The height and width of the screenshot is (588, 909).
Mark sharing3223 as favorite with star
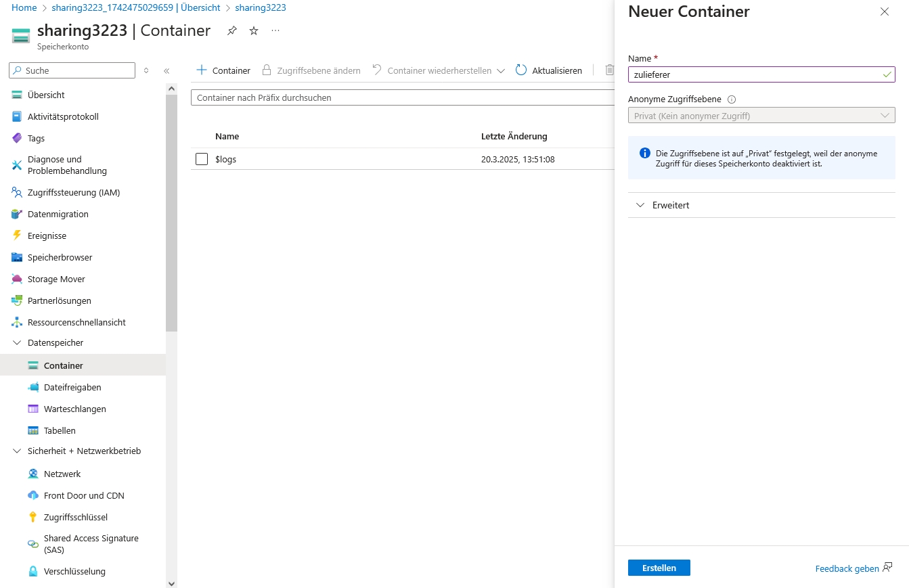(254, 30)
